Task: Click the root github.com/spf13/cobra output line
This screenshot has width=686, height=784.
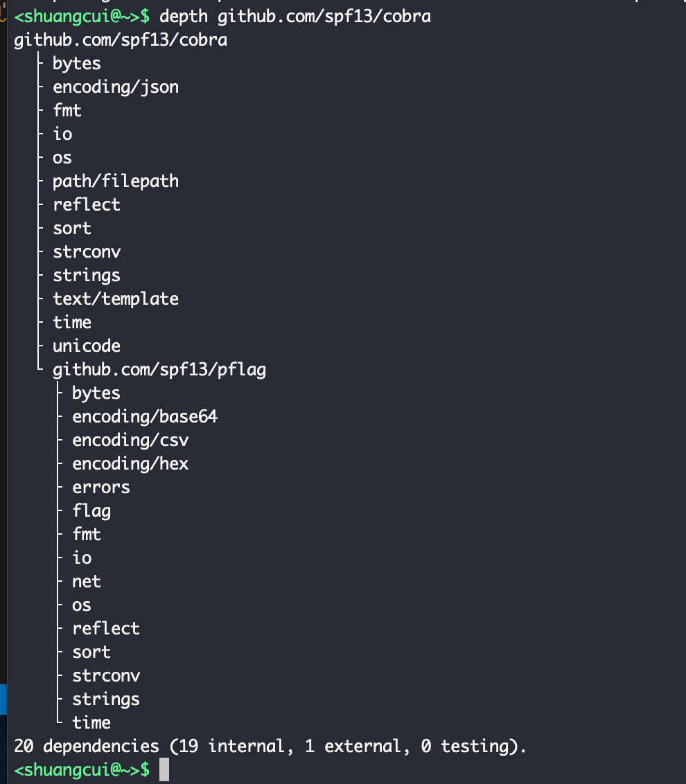Action: click(121, 40)
